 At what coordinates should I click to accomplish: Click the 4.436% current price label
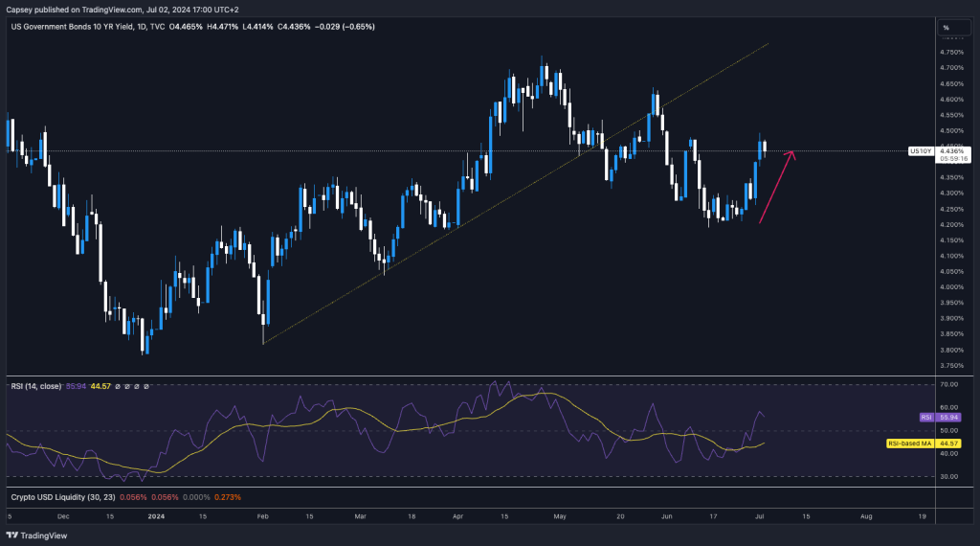pyautogui.click(x=951, y=149)
